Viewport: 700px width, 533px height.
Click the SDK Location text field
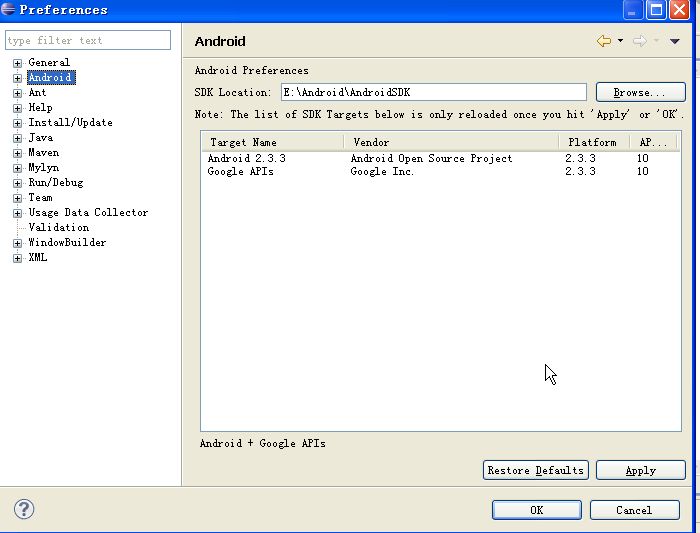434,92
